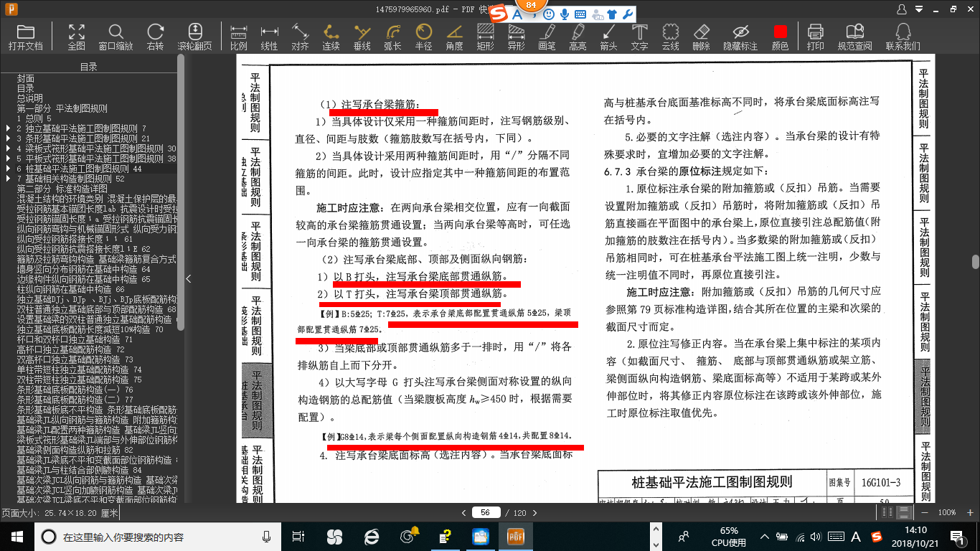Click the 全图 fit-all view tool

(x=77, y=37)
